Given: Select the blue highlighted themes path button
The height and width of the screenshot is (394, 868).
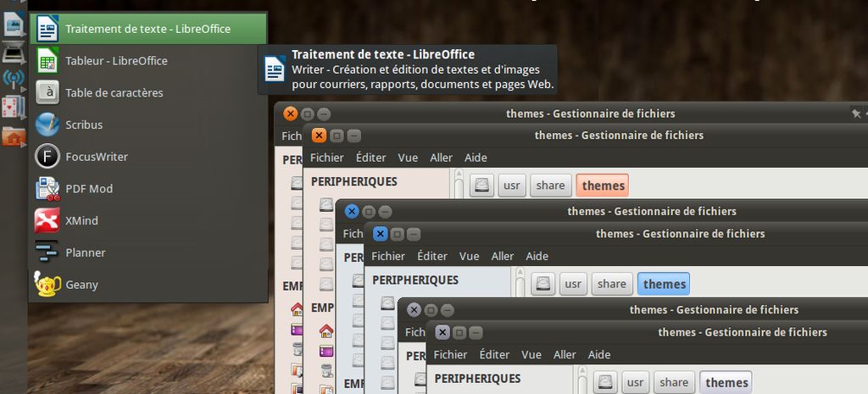Looking at the screenshot, I should pos(665,284).
